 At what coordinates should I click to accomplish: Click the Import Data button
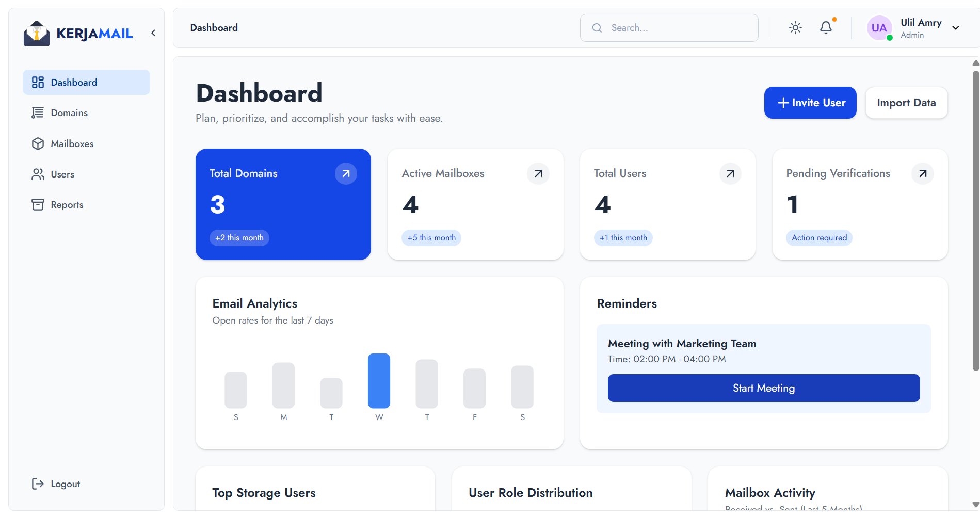(x=906, y=103)
